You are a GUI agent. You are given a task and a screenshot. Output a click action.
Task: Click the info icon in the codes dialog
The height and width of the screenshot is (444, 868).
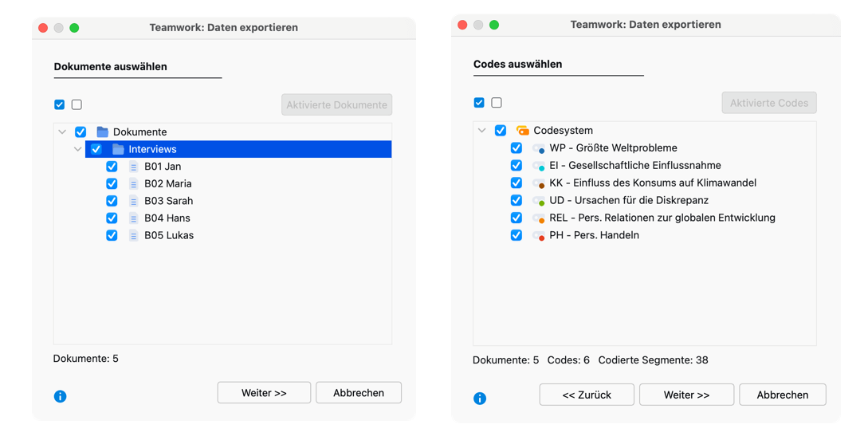[480, 399]
